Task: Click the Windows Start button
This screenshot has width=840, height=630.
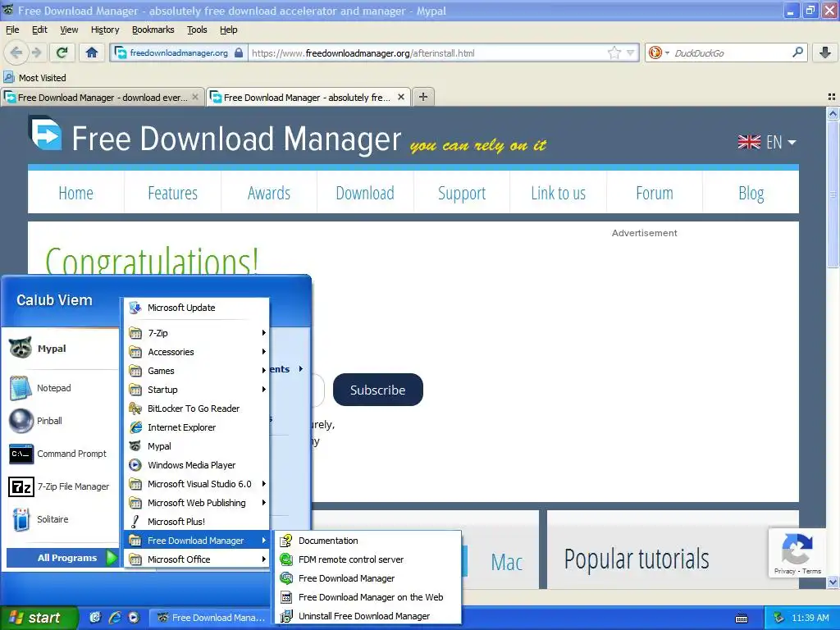Action: pyautogui.click(x=39, y=618)
